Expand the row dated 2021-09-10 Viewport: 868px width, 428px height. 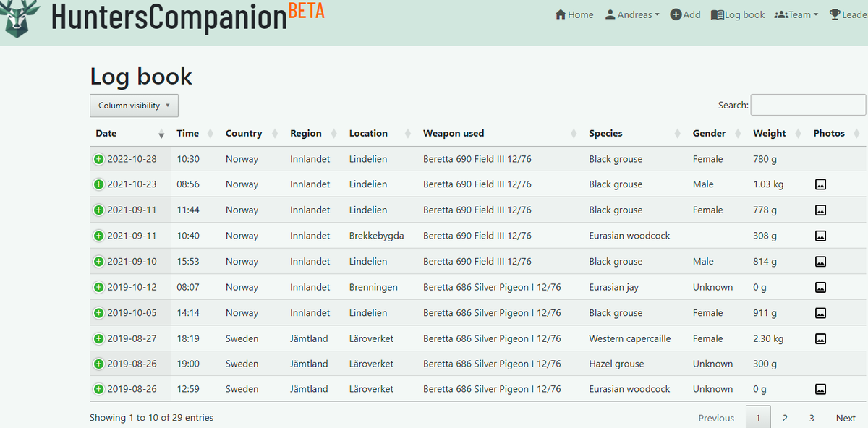[x=98, y=261]
